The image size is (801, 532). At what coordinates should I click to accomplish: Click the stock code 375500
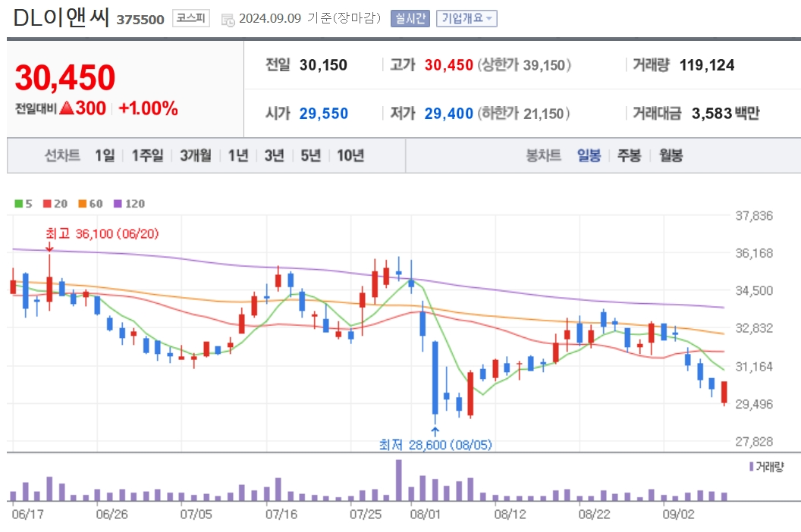click(140, 20)
